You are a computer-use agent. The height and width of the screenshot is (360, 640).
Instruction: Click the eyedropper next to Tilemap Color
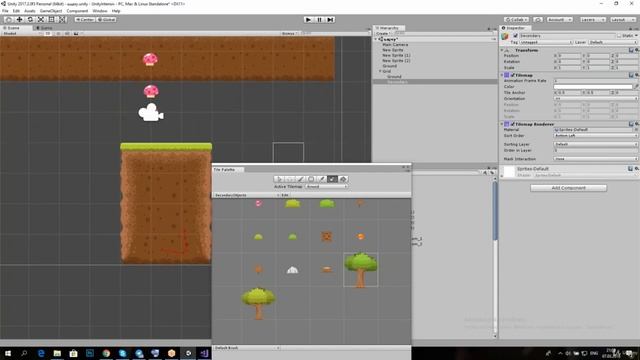tap(636, 87)
